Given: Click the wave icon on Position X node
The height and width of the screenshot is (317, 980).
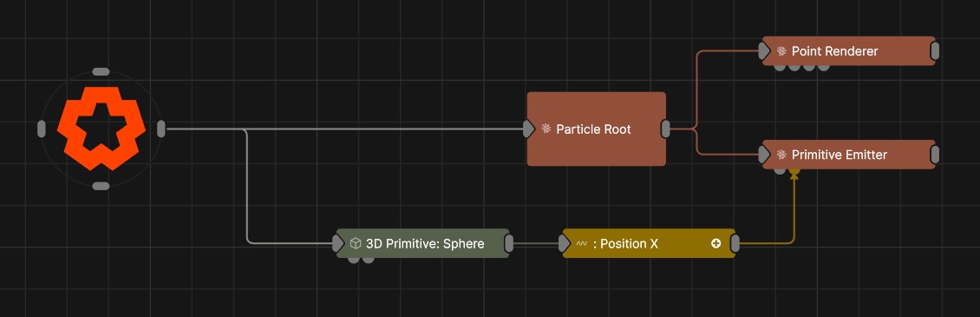Looking at the screenshot, I should [582, 243].
